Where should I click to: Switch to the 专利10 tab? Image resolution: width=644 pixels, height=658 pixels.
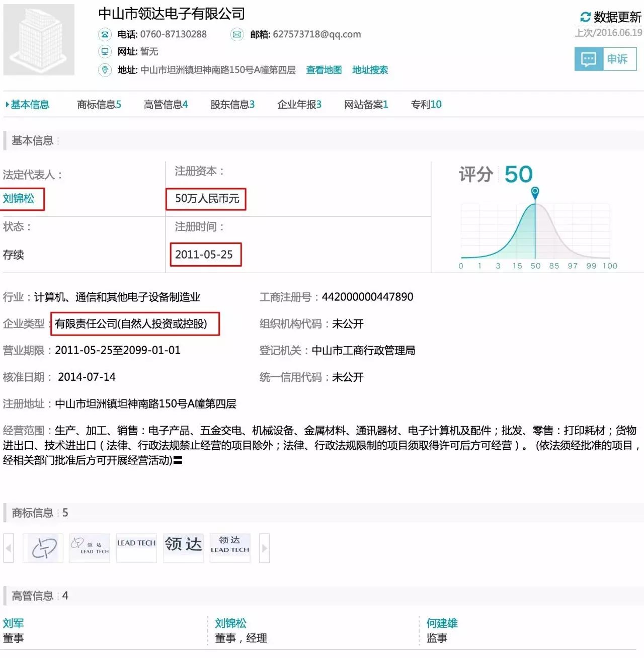(426, 105)
